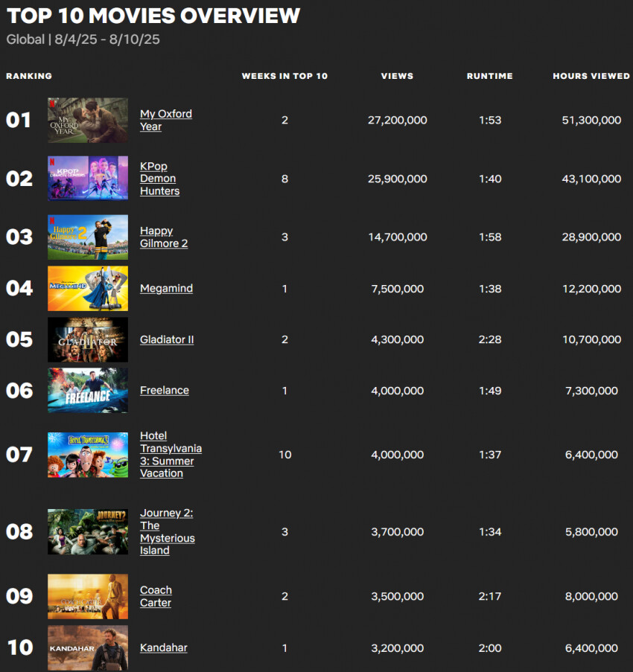Click the 10,700,000 hours viewed value
The image size is (633, 672).
(x=591, y=339)
